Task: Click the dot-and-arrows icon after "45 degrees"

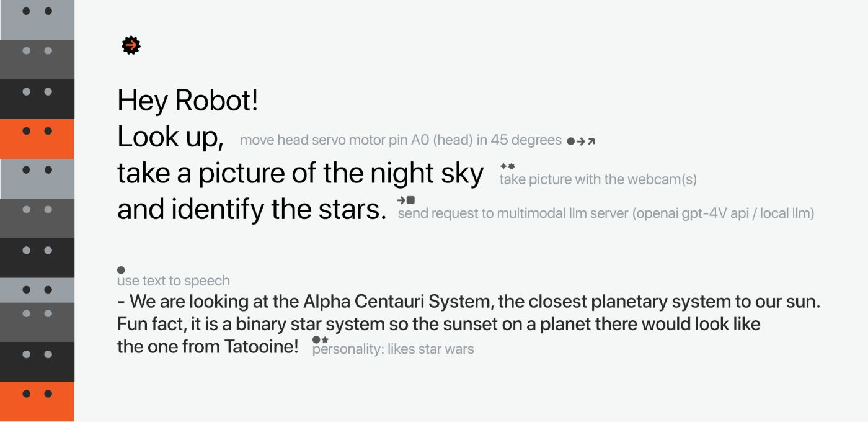Action: point(581,141)
